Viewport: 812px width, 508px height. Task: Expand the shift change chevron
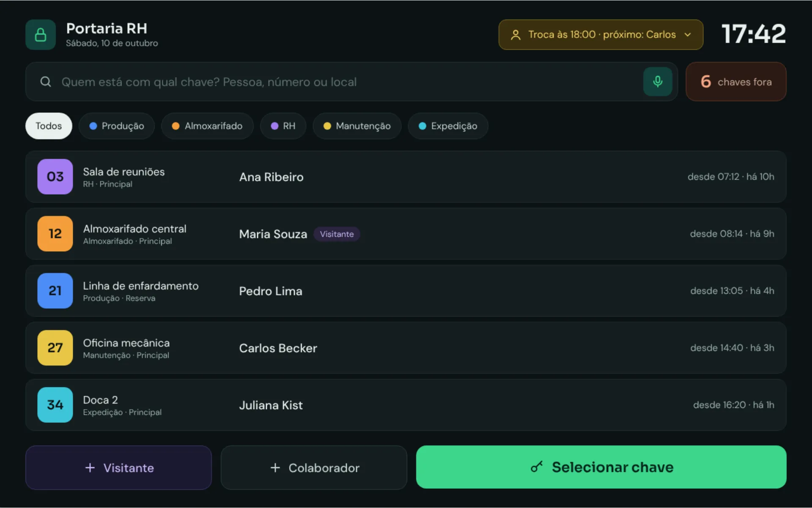688,35
